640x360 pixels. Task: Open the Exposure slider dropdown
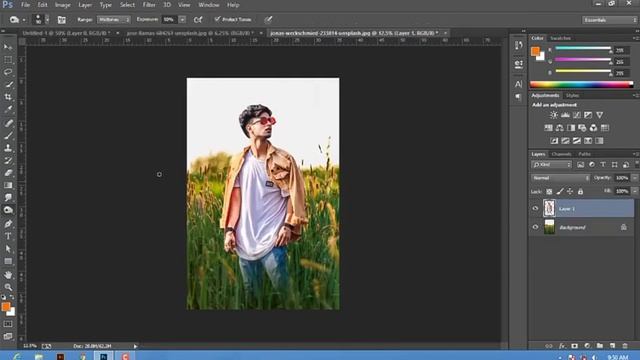pos(182,20)
